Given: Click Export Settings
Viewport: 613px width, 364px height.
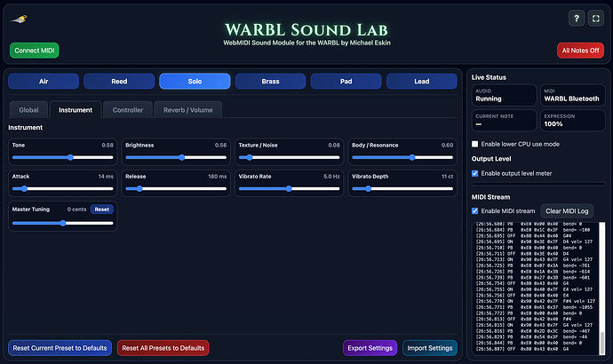Looking at the screenshot, I should point(370,348).
